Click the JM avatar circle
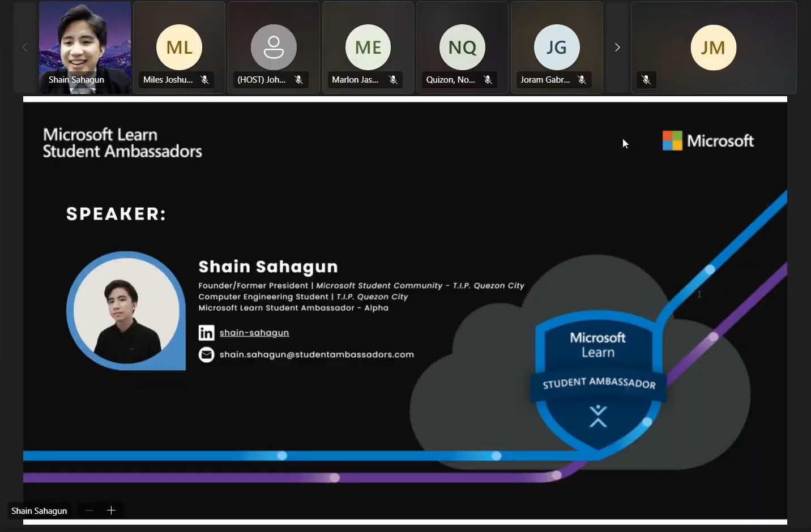Viewport: 811px width, 532px height. click(713, 48)
